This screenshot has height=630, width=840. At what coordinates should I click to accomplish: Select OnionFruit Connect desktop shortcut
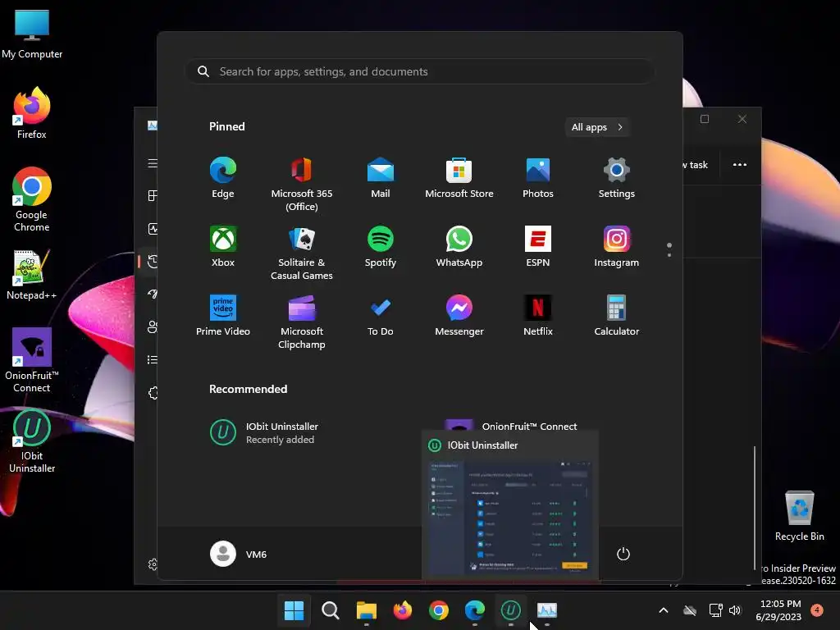32,360
